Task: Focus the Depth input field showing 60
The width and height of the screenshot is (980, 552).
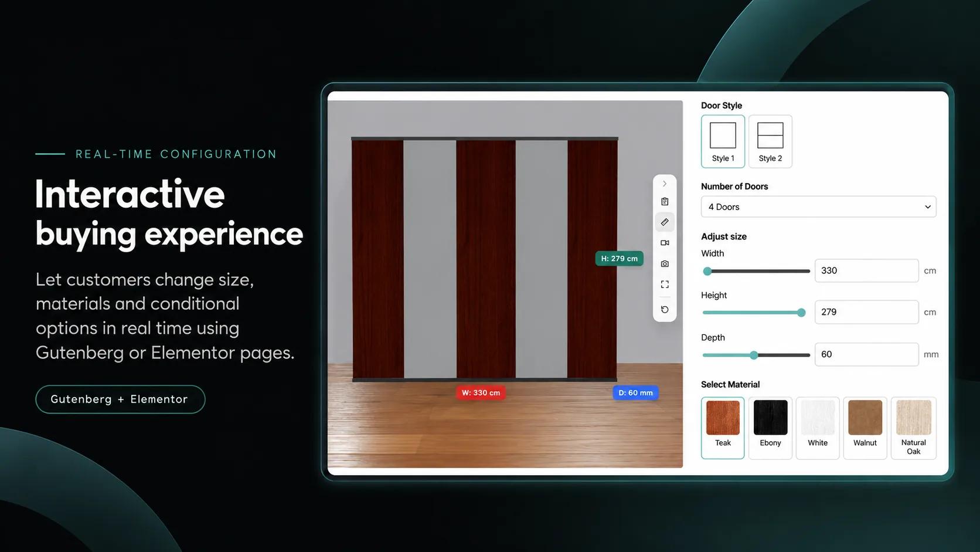Action: pyautogui.click(x=866, y=354)
